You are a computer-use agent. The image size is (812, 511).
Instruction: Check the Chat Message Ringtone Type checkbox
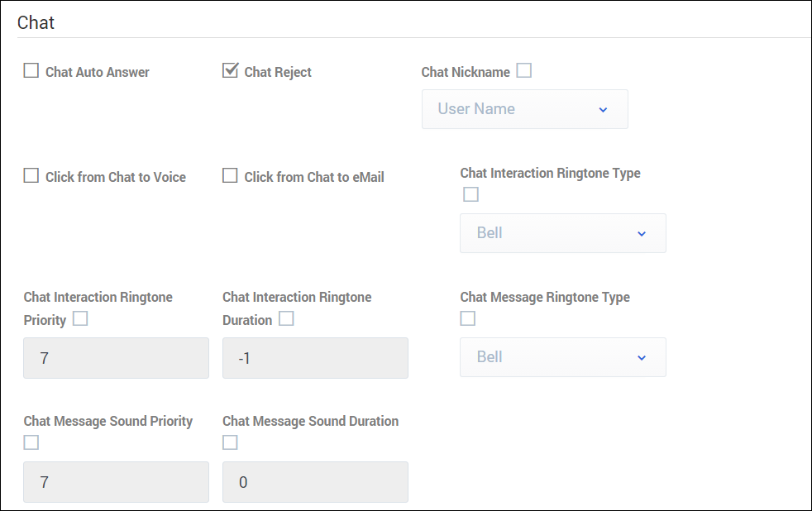click(x=468, y=319)
